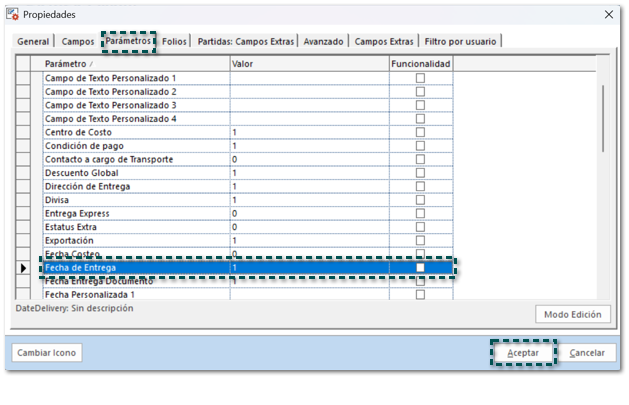The width and height of the screenshot is (629, 405).
Task: Close the Propiedades dialog
Action: (609, 14)
